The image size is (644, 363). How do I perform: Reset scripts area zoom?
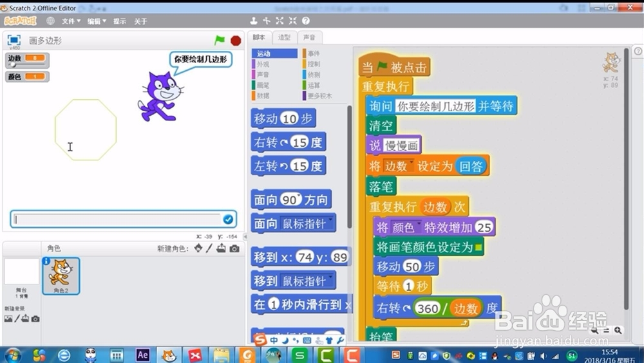(606, 331)
